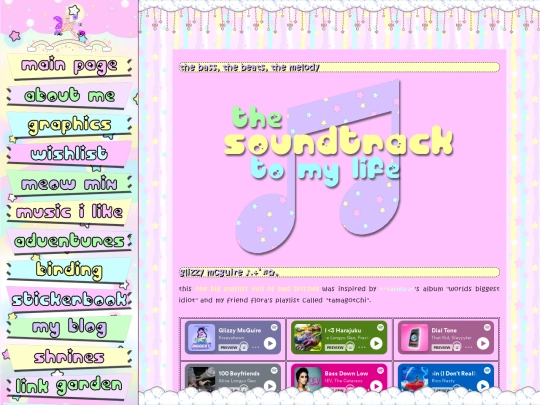Open the about me page
The width and height of the screenshot is (540, 405).
coord(69,95)
